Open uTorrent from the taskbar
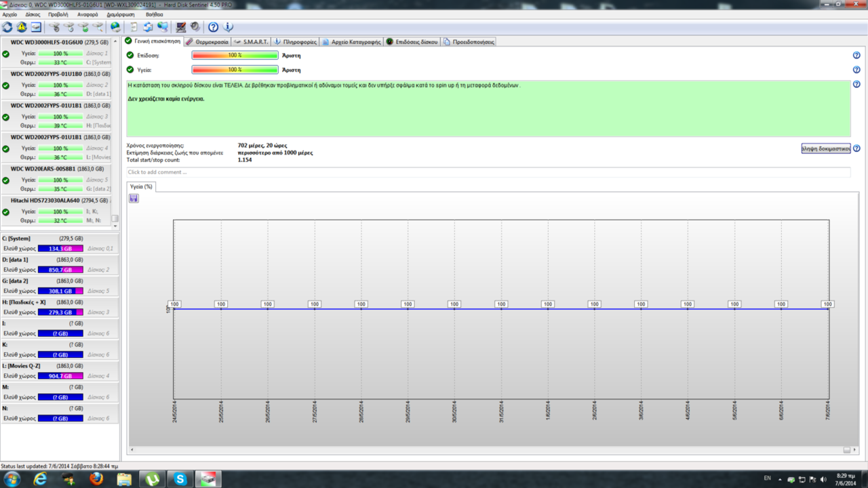 151,479
